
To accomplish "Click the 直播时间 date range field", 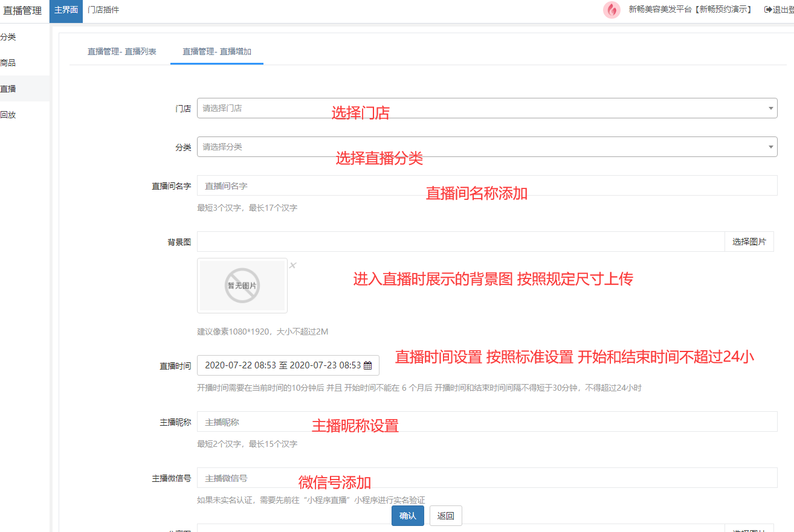I will 288,365.
